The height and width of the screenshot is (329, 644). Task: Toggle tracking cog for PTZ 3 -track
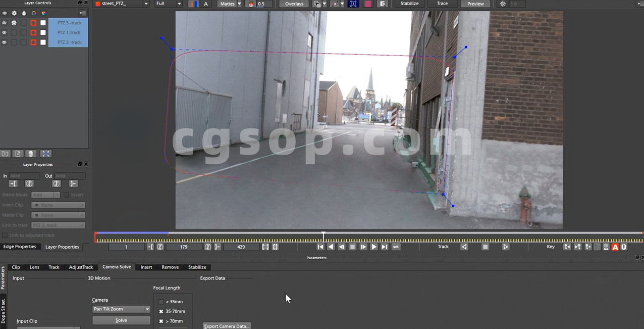pyautogui.click(x=14, y=23)
